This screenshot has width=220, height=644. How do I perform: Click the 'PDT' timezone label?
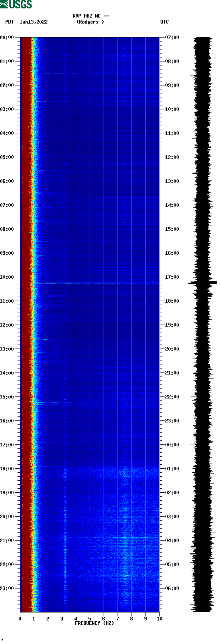9,22
